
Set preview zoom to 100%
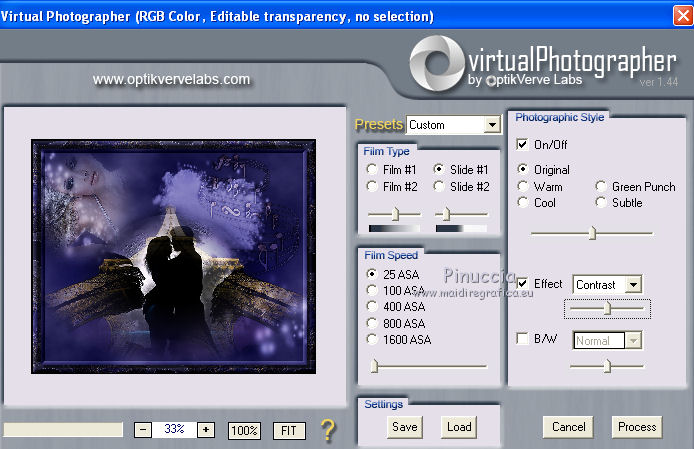[x=244, y=430]
